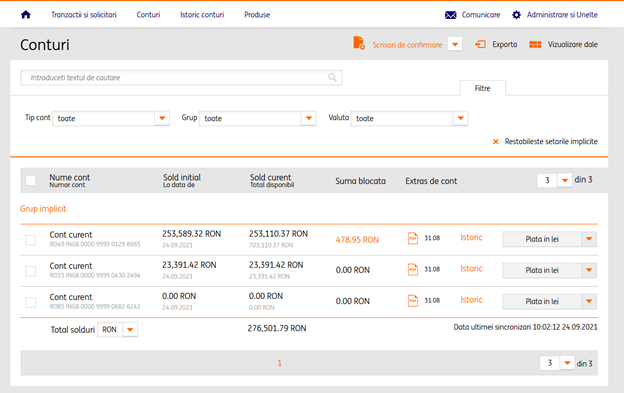The image size is (624, 393).
Task: Open the Valuta filter dropdown
Action: pos(460,118)
